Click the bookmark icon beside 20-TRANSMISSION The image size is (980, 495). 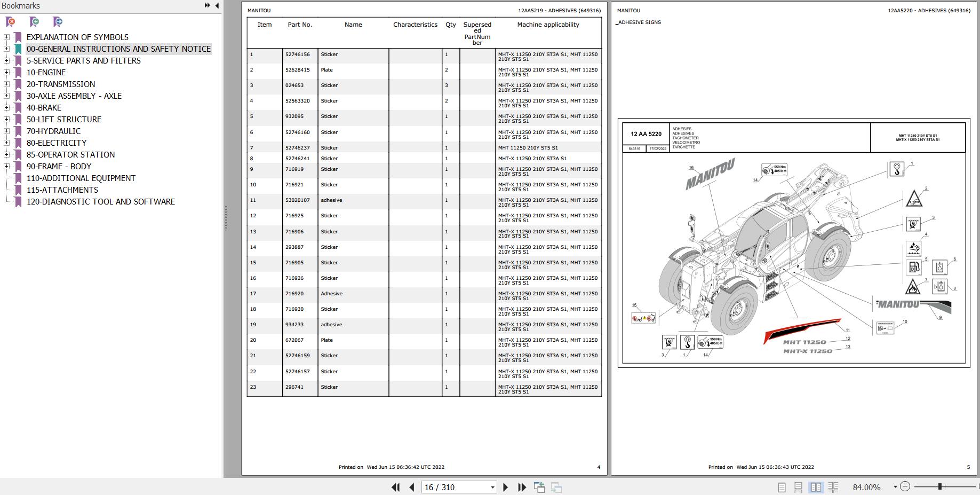click(18, 84)
